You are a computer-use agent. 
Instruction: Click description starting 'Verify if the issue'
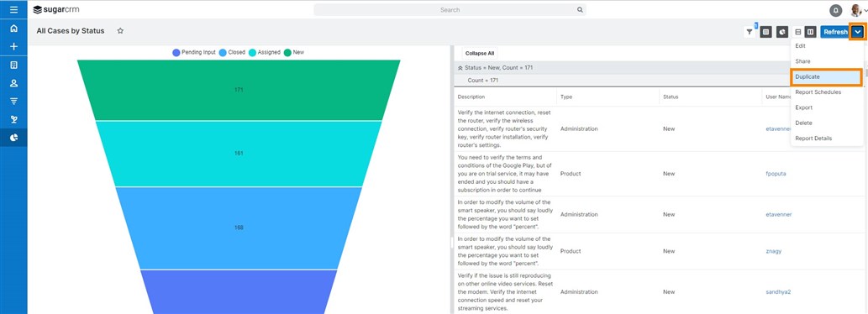(x=504, y=292)
